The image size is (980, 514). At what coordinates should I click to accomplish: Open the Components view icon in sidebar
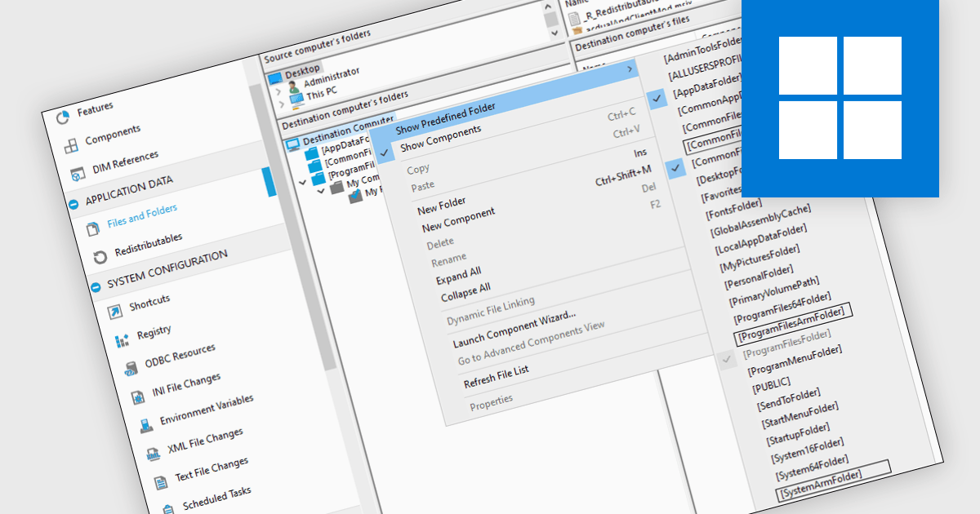[x=71, y=144]
